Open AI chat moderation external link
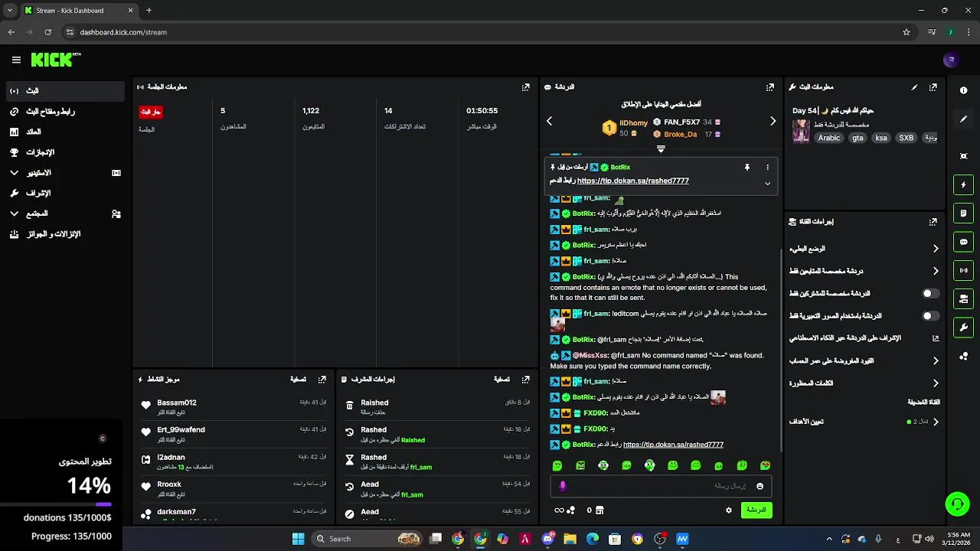 935,337
